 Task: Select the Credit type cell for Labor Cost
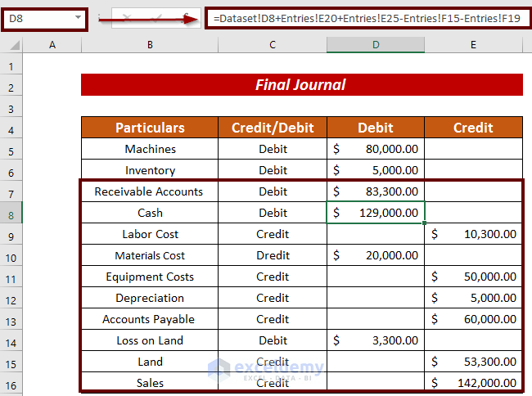(273, 234)
